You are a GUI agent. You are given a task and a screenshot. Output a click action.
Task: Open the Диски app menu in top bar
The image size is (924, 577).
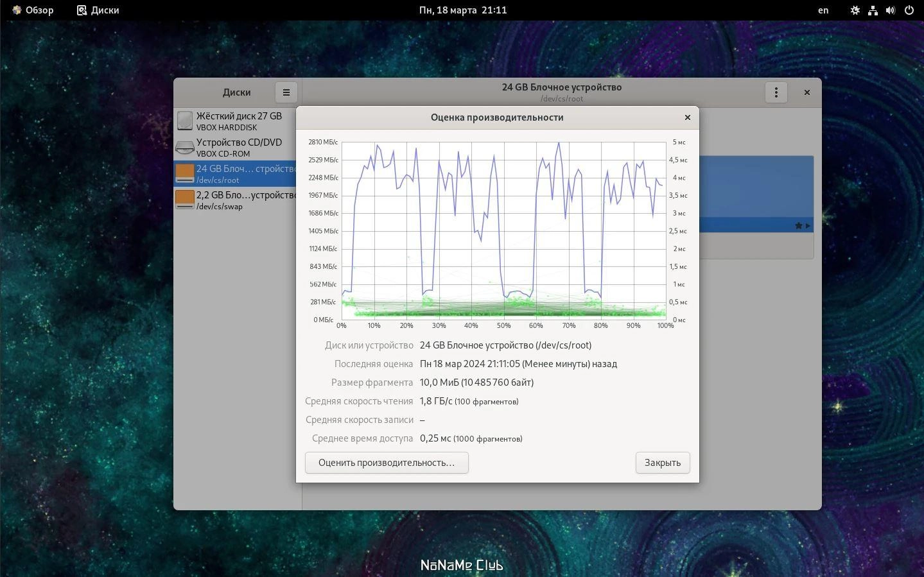tap(98, 10)
